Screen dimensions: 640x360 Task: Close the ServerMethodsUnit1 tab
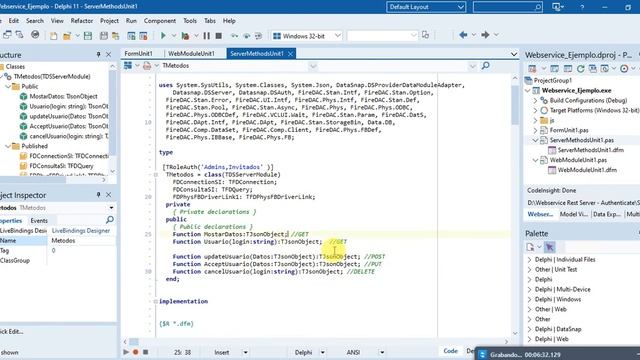pyautogui.click(x=290, y=54)
